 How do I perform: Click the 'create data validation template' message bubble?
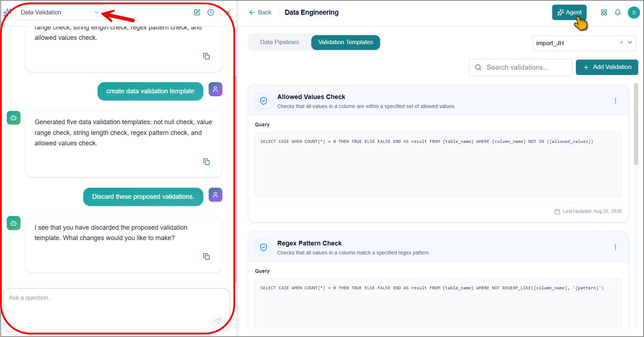point(150,91)
